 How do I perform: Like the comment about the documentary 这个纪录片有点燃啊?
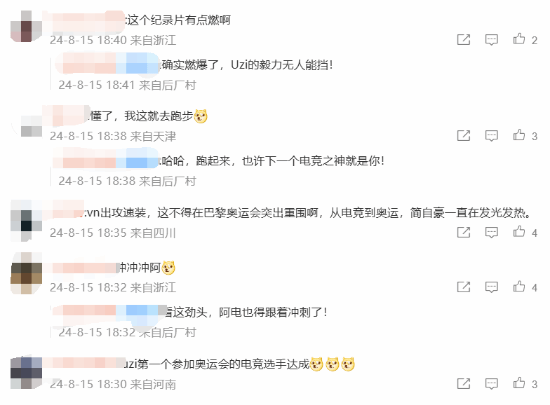519,39
